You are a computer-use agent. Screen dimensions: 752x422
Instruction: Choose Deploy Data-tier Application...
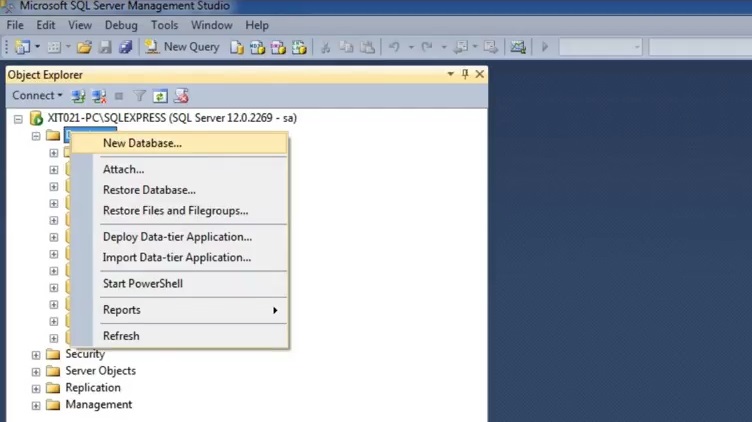(x=179, y=237)
